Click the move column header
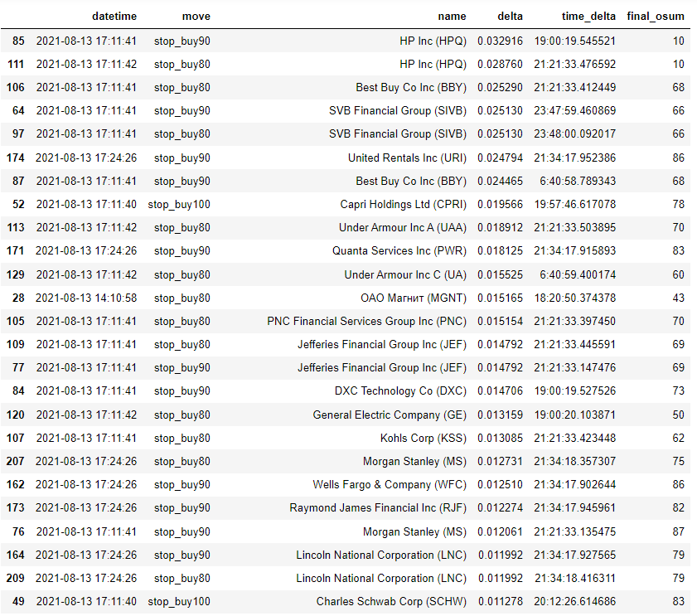 196,17
